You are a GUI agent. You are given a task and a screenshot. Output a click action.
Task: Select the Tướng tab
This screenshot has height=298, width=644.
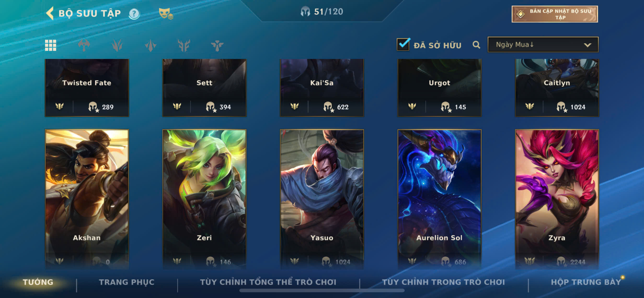[38, 282]
